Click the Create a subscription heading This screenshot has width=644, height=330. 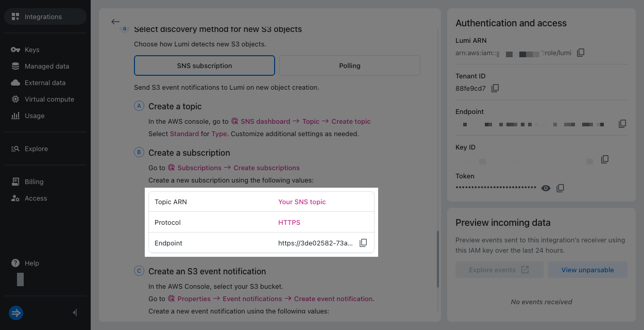189,153
